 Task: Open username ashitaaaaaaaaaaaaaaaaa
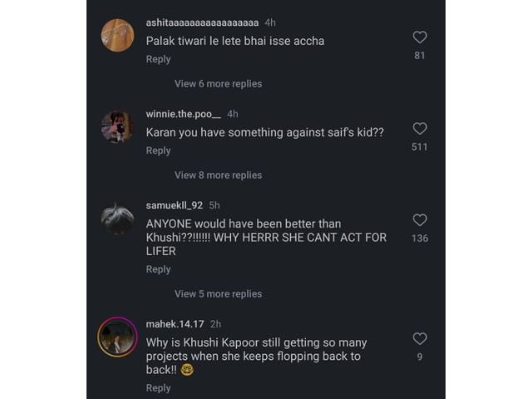coord(202,22)
